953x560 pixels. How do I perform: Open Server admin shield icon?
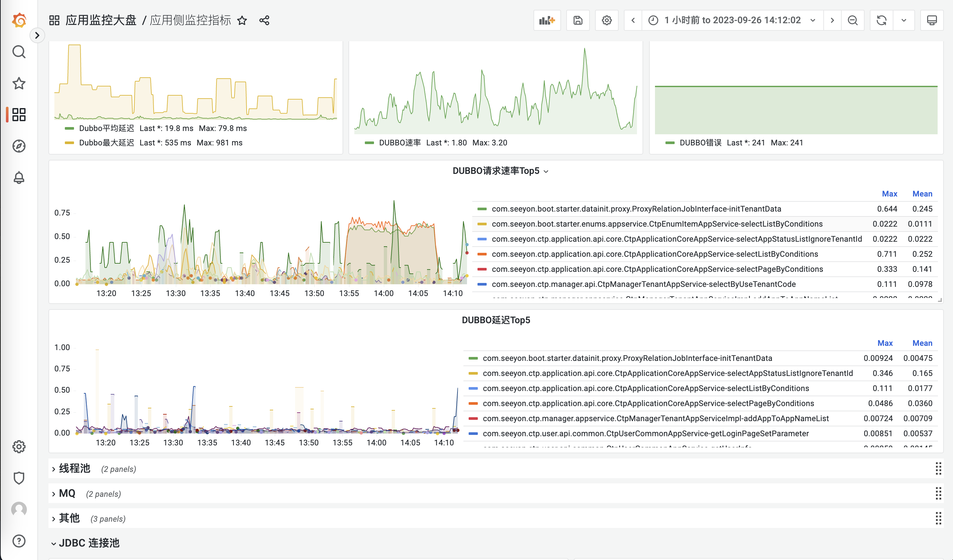[19, 478]
